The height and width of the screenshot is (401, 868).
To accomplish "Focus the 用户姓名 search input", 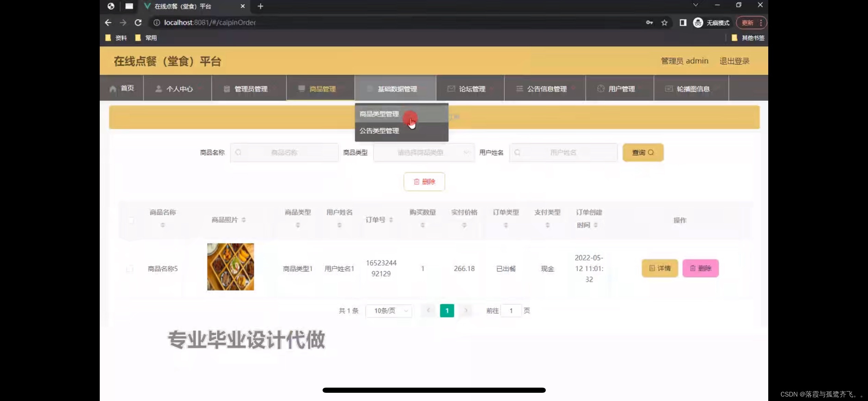I will click(x=563, y=152).
